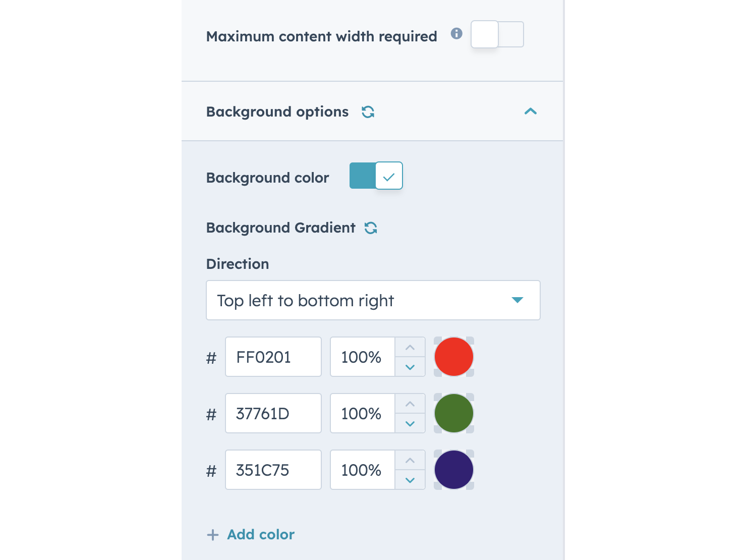Click the Add color link

(x=260, y=535)
